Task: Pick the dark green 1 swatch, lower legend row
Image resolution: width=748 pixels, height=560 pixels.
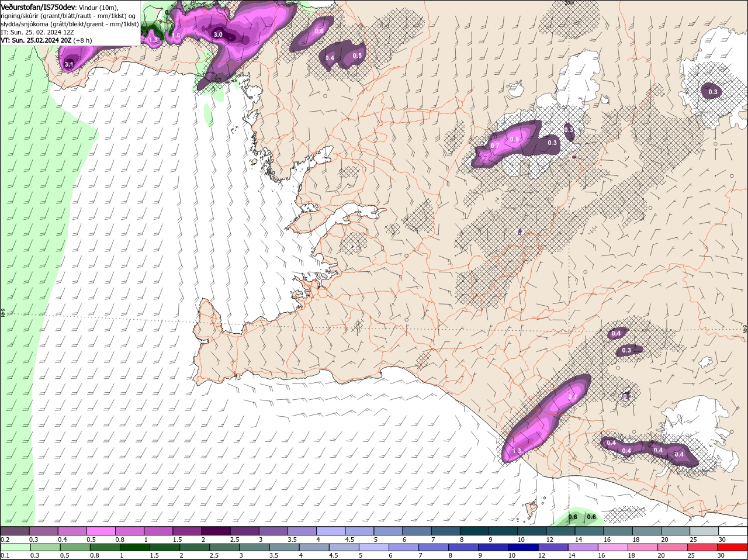Action: 135,548
